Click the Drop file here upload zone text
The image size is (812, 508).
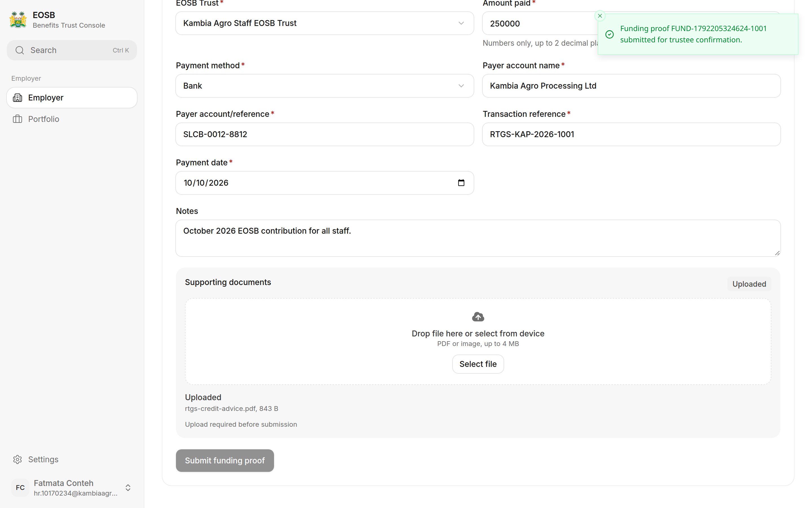[x=478, y=333]
